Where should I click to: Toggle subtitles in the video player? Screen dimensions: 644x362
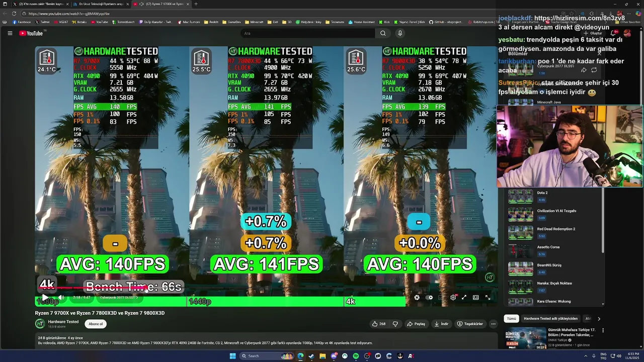[x=441, y=298]
